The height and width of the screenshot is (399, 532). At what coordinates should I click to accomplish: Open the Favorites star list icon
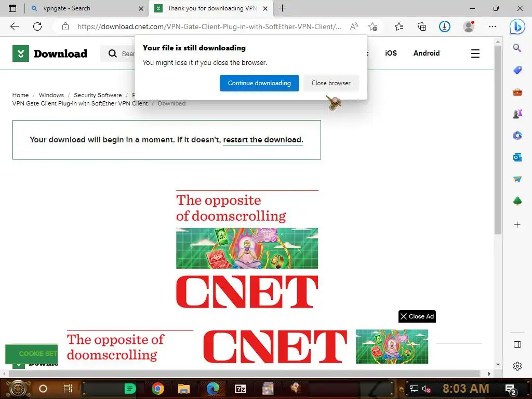[x=399, y=26]
